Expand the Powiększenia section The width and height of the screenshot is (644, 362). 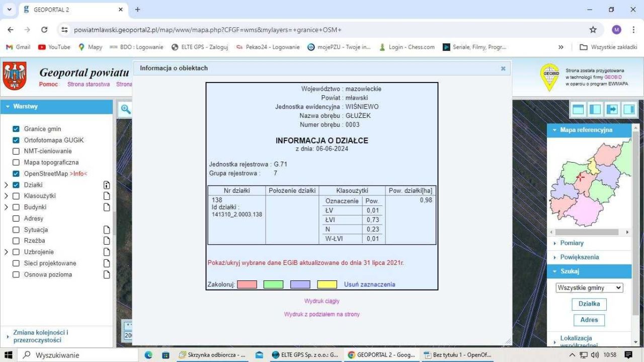pos(579,257)
